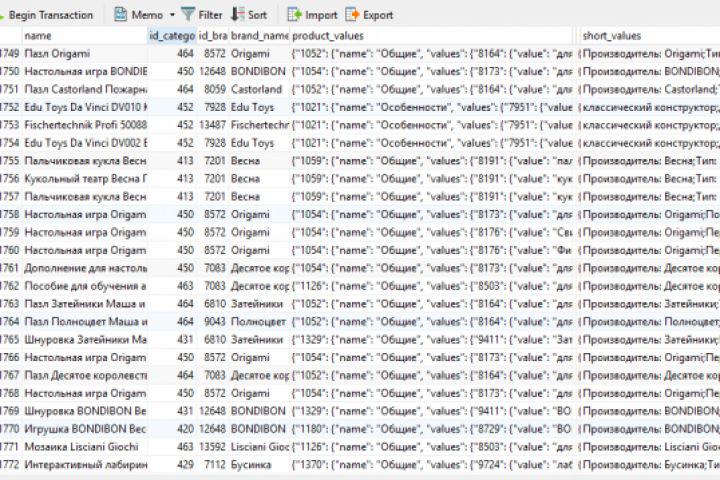
Task: Select cell 'Пазл Castorland Пожарн'
Action: point(84,89)
